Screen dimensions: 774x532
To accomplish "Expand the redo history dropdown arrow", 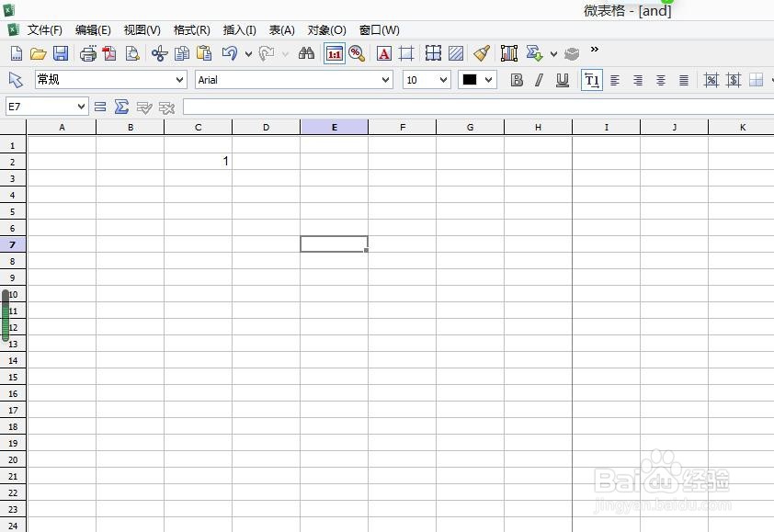I will pos(285,54).
